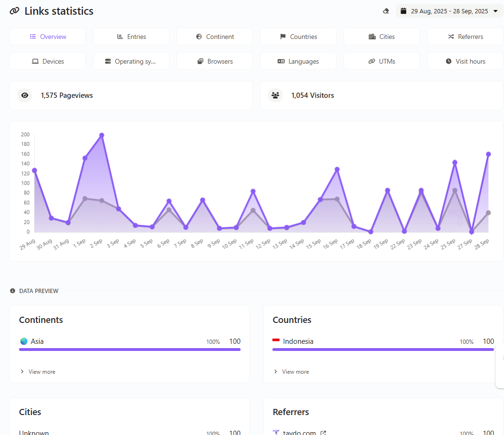Click the eye icon beside Pageviews
This screenshot has width=504, height=435.
point(25,95)
